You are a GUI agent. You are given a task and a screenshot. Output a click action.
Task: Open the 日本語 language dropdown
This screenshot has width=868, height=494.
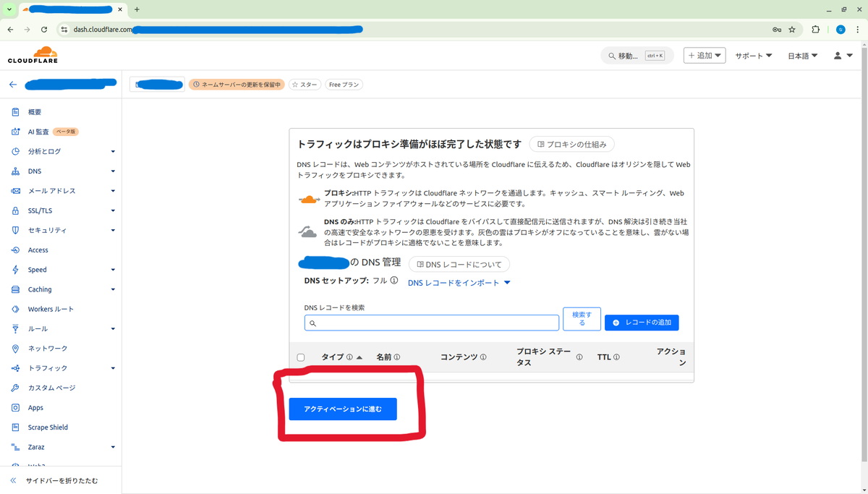click(x=803, y=56)
